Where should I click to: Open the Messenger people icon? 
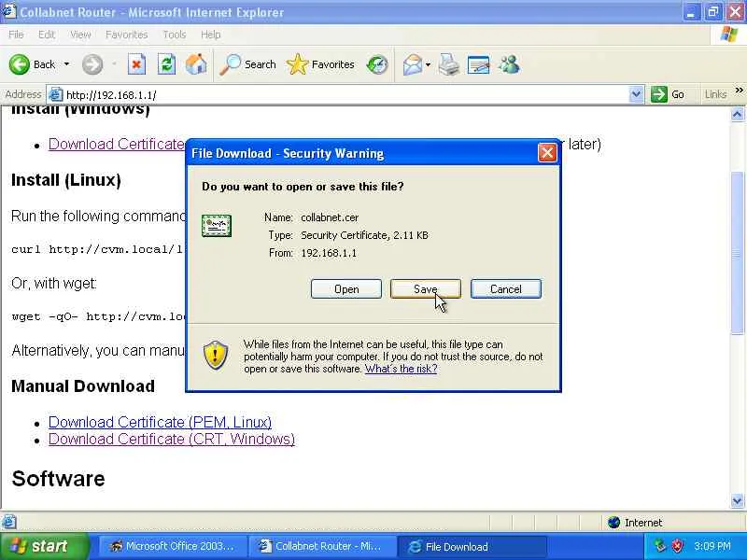(x=509, y=64)
